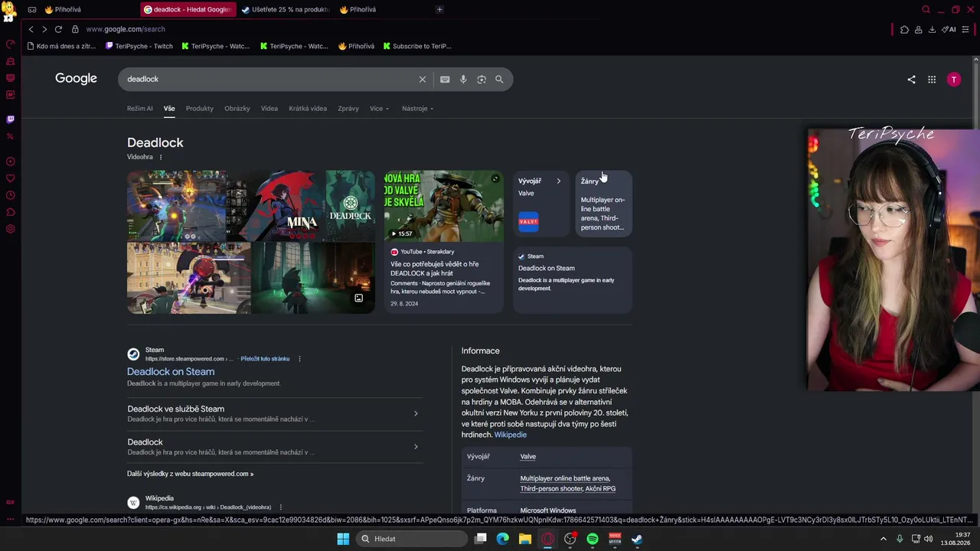
Task: Open the on-screen keyboard input tool
Action: 445,79
